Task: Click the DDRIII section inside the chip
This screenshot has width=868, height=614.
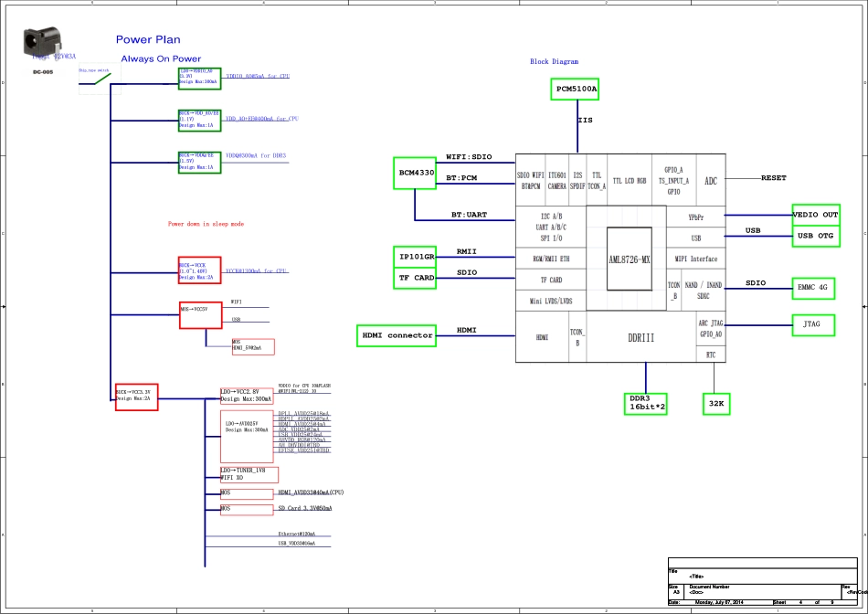Action: pos(640,337)
